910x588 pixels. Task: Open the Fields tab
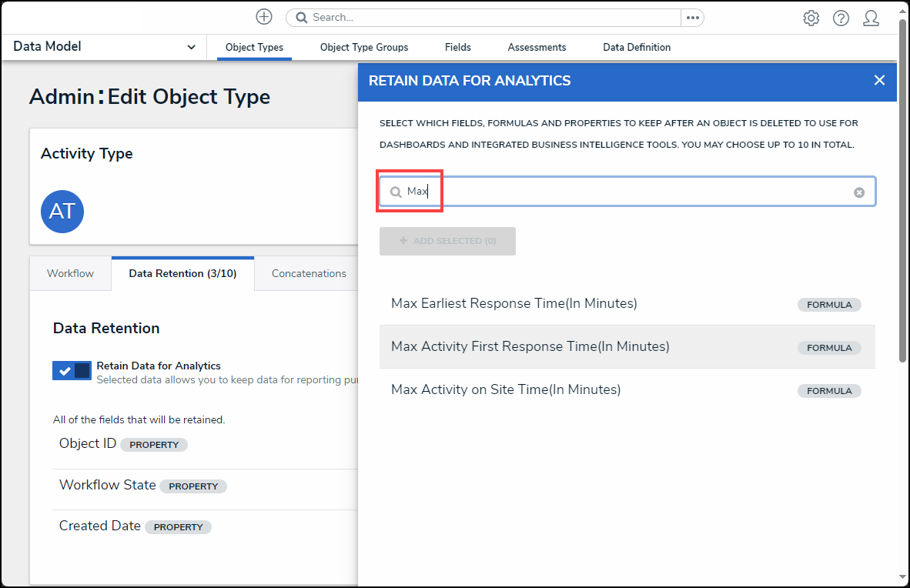[x=457, y=48]
